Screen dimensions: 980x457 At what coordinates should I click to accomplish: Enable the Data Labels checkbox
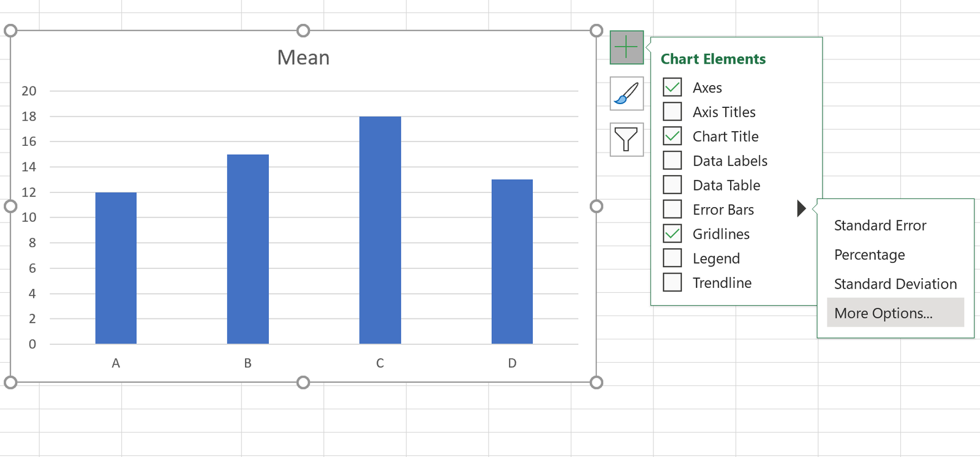tap(673, 161)
